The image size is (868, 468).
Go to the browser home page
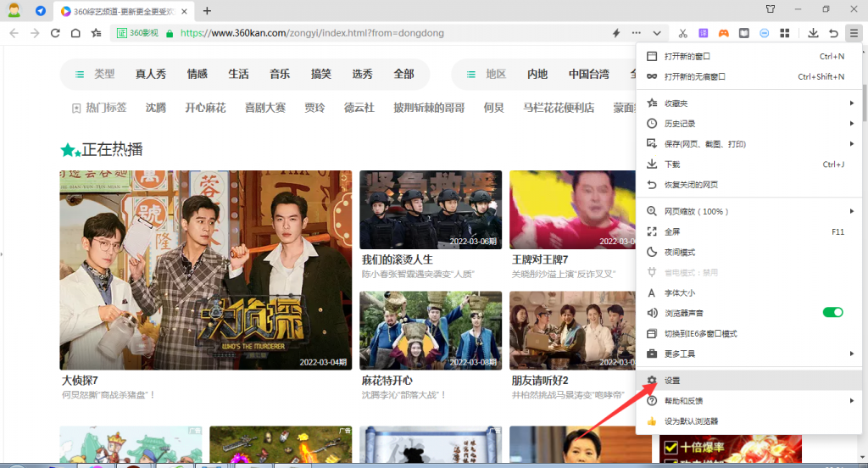[75, 33]
